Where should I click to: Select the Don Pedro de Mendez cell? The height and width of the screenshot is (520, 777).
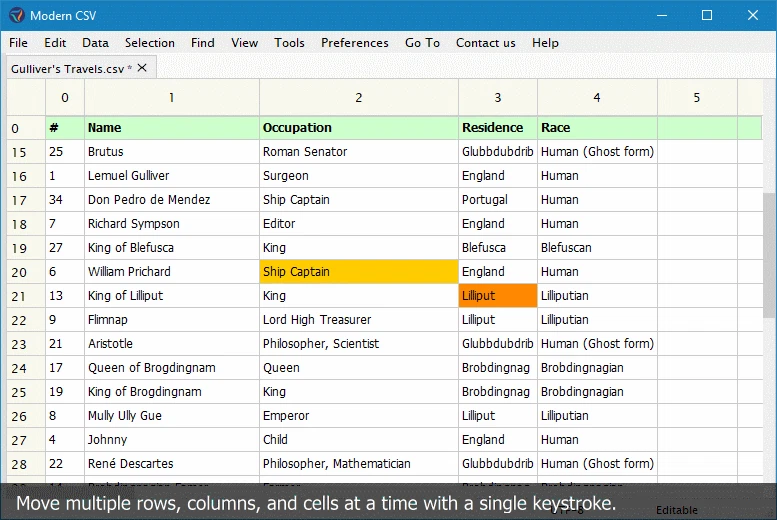point(171,200)
